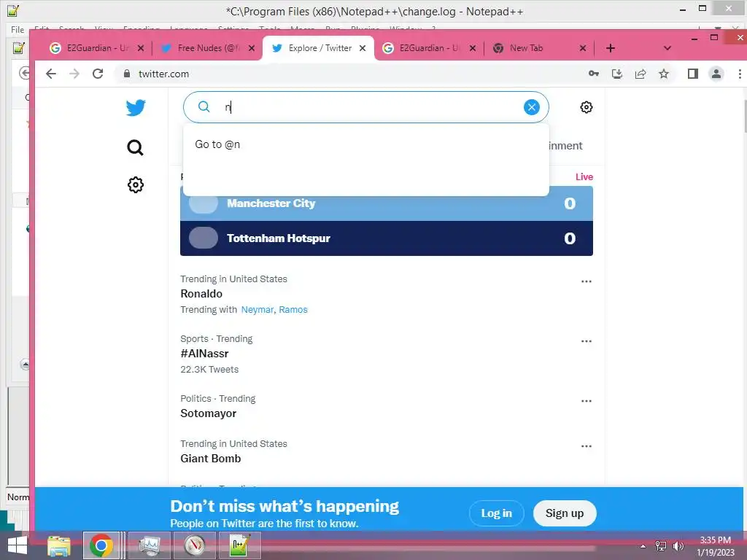Close the Explore / Twitter tab
The image size is (747, 560).
(363, 48)
